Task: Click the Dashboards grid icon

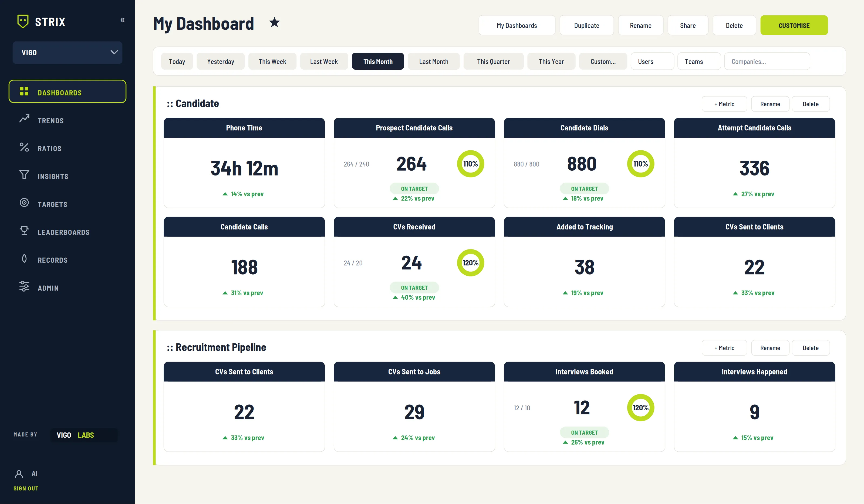Action: [x=24, y=91]
